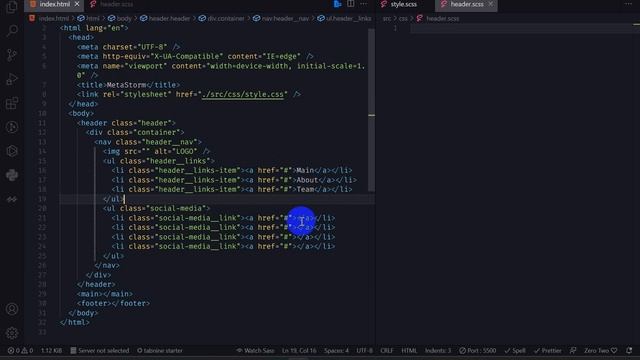Click the closing </footer> tag
The image size is (640, 360).
(131, 303)
